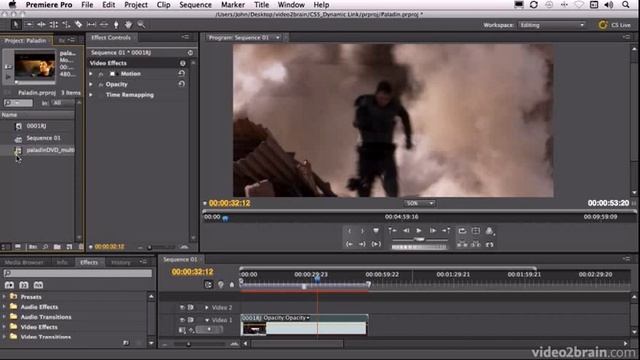The image size is (640, 360).
Task: Go to next edit point
Action: [446, 231]
